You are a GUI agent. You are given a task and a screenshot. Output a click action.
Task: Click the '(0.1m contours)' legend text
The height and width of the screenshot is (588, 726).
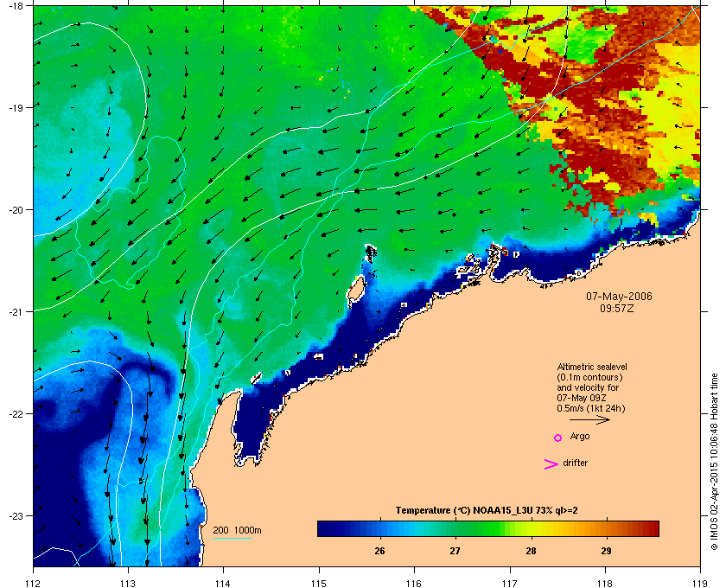coord(589,377)
